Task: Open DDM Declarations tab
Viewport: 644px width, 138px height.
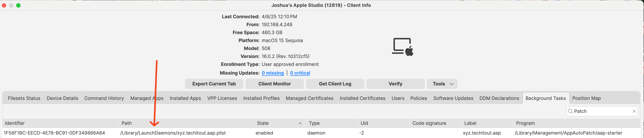Action: [x=499, y=98]
